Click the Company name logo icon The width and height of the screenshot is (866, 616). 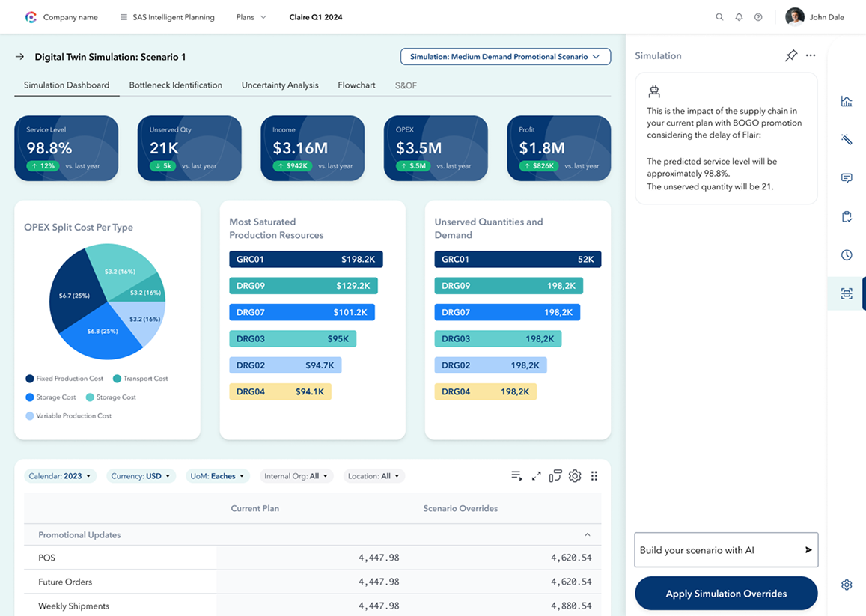point(31,17)
